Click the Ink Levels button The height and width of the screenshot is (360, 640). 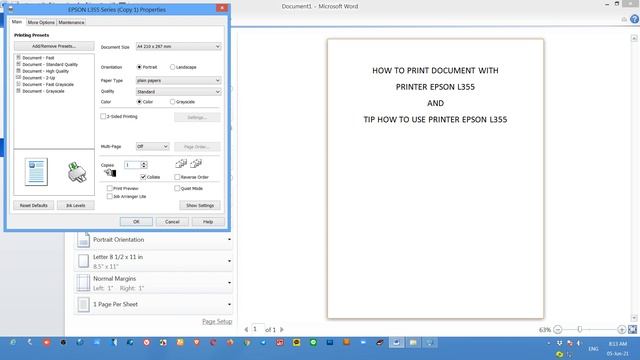click(76, 205)
